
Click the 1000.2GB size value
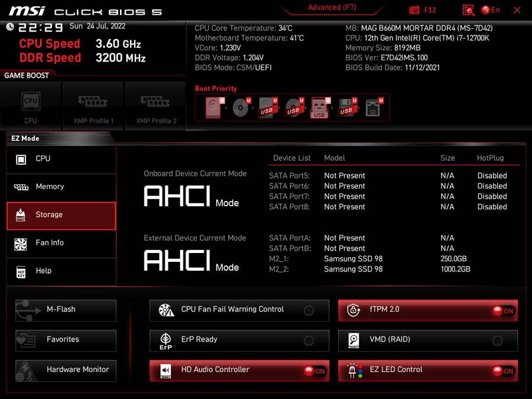pos(455,270)
